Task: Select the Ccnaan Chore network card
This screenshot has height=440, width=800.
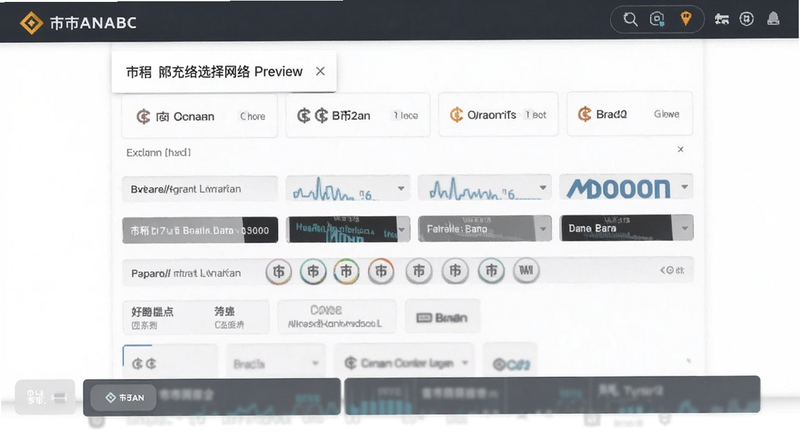Action: click(199, 116)
